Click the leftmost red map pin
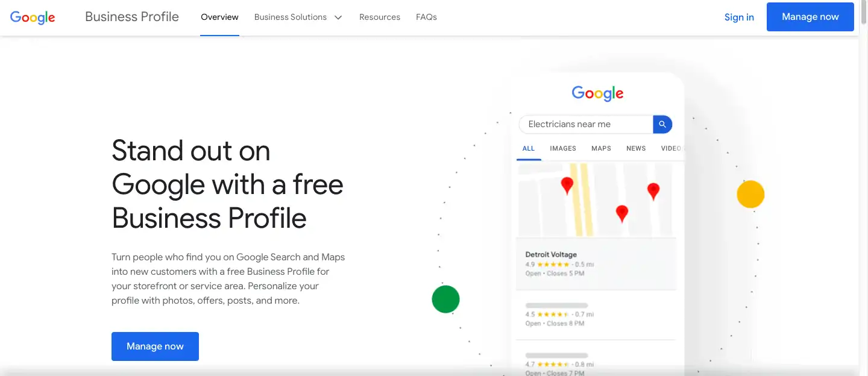 click(567, 186)
